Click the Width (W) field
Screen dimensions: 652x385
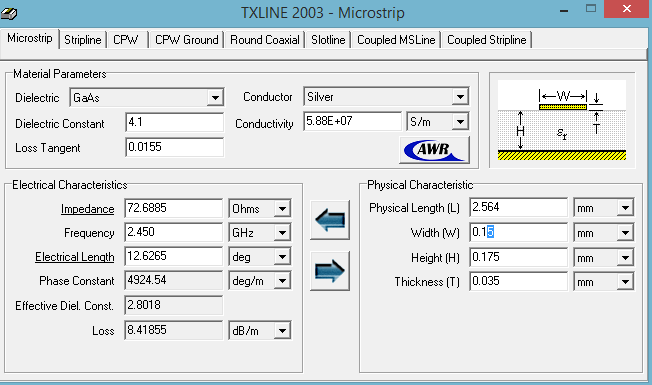519,232
